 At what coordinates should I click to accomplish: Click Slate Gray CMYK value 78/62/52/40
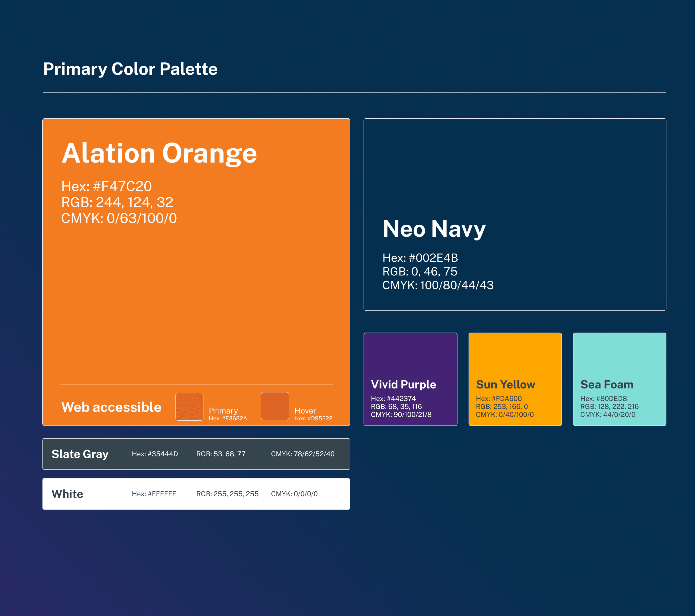point(303,454)
